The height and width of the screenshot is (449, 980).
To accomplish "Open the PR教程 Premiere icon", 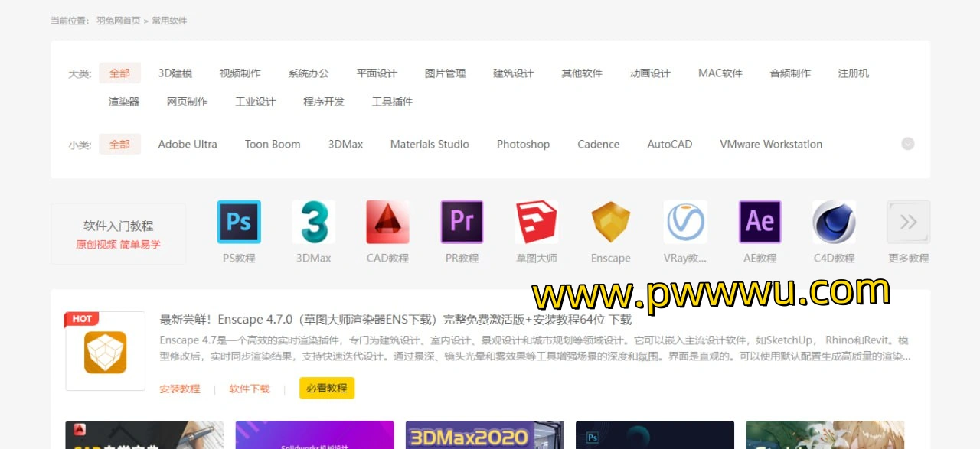I will click(x=462, y=222).
